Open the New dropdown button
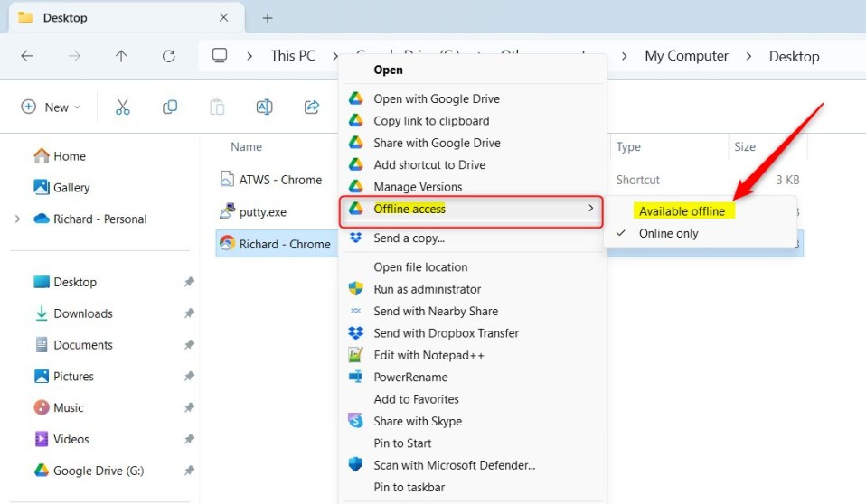This screenshot has height=504, width=866. [51, 107]
